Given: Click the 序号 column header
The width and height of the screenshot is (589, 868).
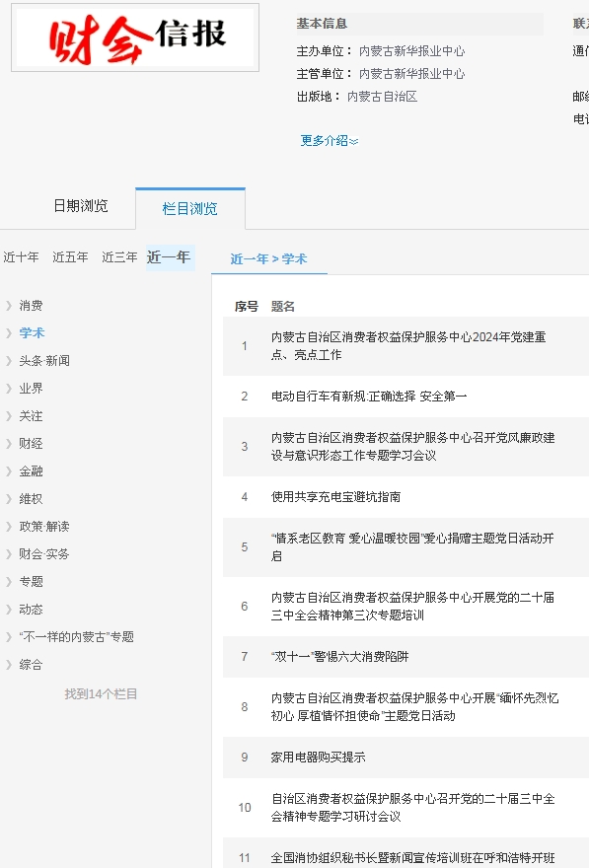Looking at the screenshot, I should pyautogui.click(x=247, y=307).
